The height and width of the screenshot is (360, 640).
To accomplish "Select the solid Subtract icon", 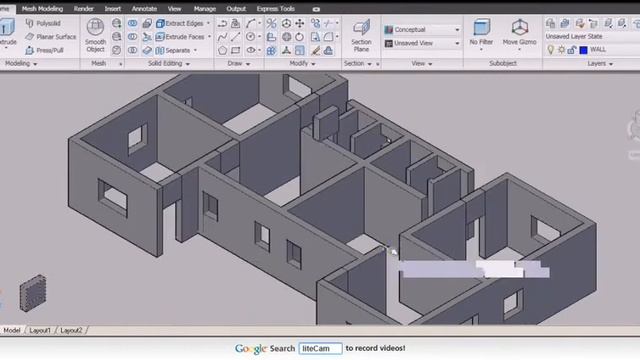I will 132,37.
